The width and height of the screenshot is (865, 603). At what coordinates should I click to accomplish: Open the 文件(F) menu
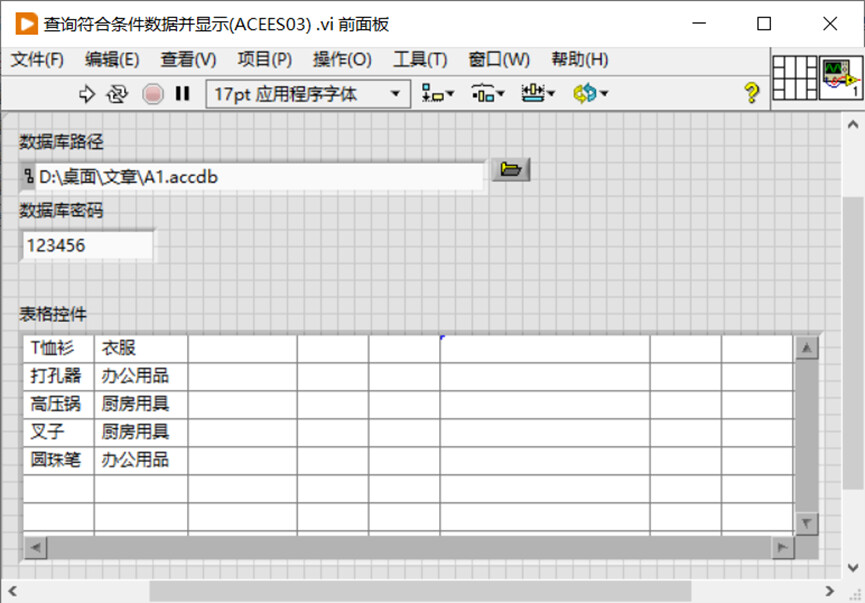[38, 60]
